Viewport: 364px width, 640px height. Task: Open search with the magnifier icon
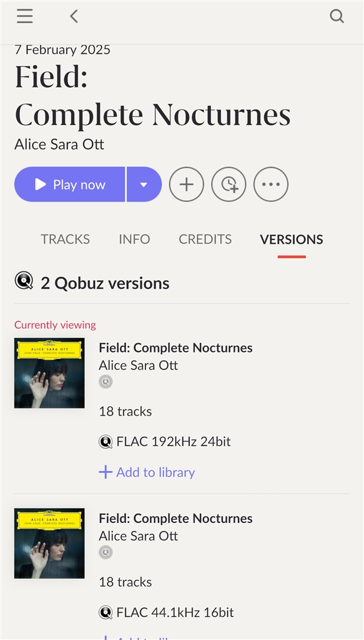click(x=337, y=16)
